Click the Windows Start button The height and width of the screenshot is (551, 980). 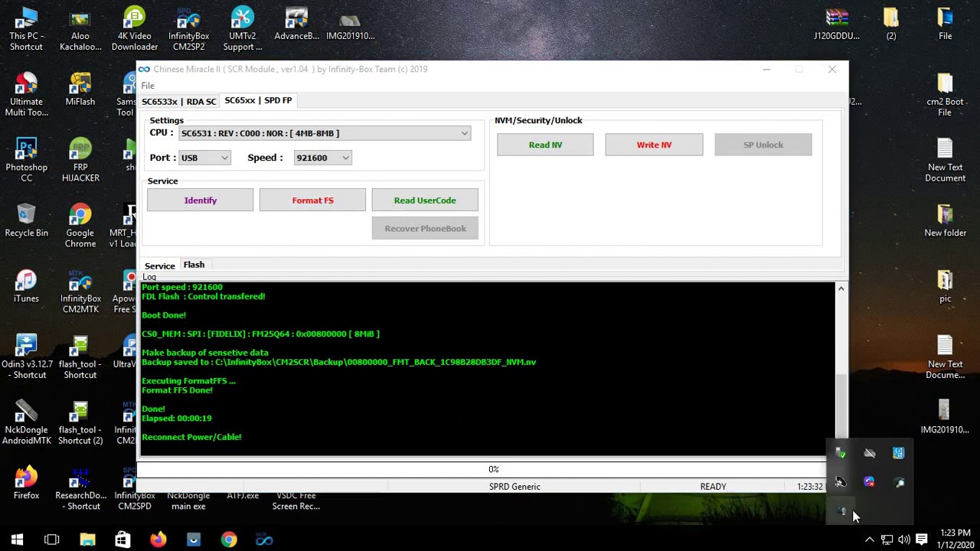point(17,540)
